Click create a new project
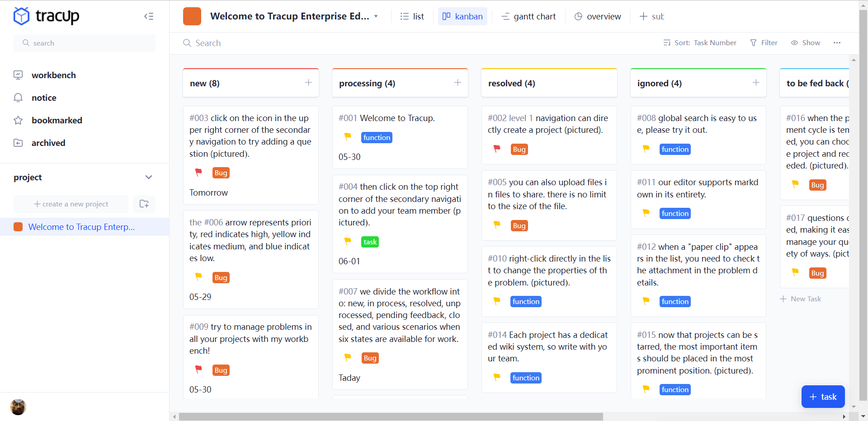868x421 pixels. click(71, 204)
